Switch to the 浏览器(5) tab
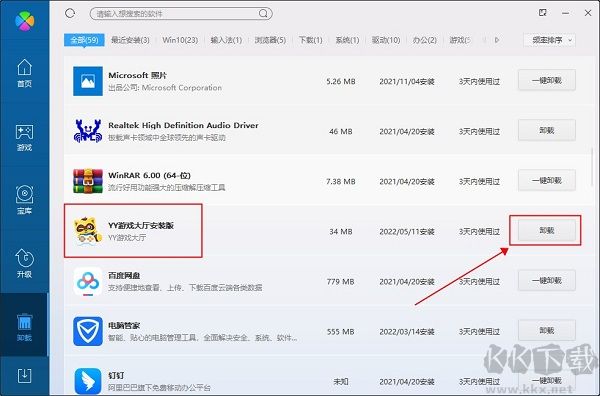The width and height of the screenshot is (600, 396). pos(270,40)
